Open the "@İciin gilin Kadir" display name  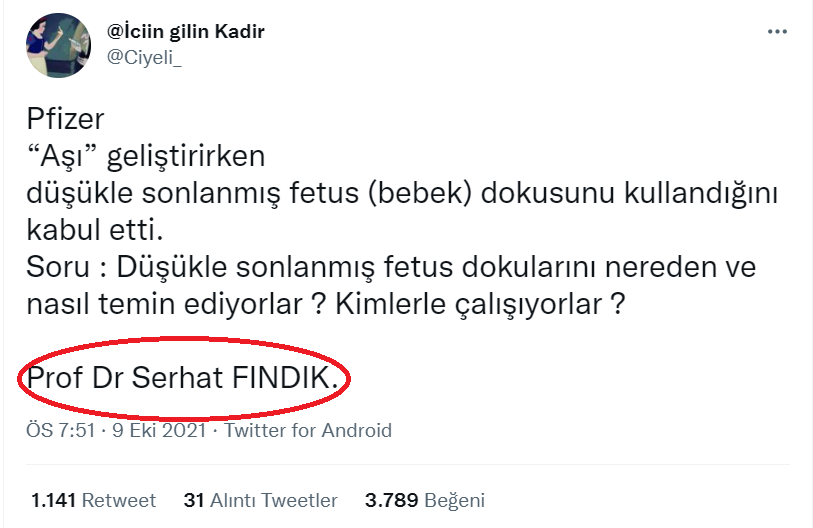pyautogui.click(x=186, y=32)
